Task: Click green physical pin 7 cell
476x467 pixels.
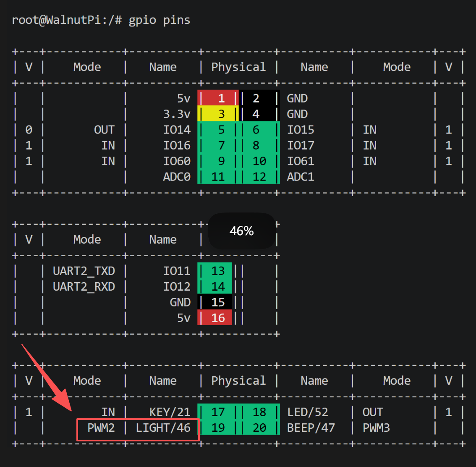Action: coord(218,145)
